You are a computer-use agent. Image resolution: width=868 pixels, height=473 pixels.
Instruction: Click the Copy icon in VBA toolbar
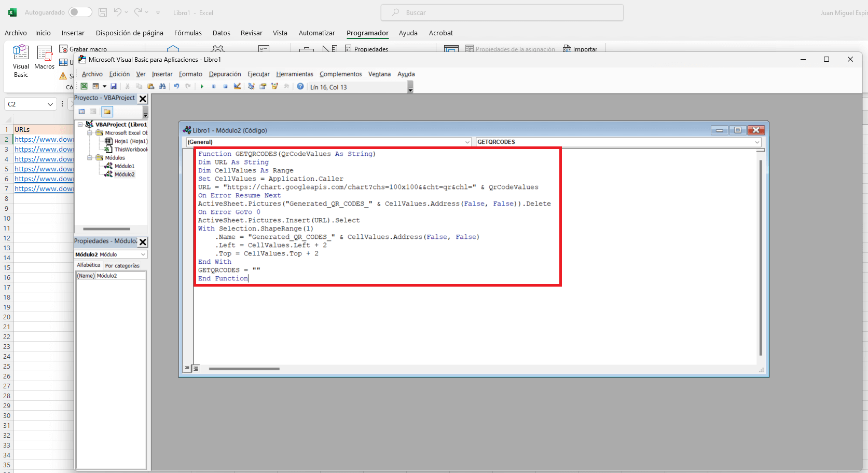tap(139, 87)
